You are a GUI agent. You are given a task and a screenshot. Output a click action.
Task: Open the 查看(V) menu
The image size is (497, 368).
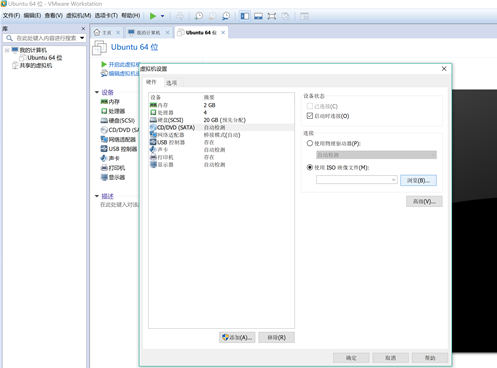[x=54, y=15]
